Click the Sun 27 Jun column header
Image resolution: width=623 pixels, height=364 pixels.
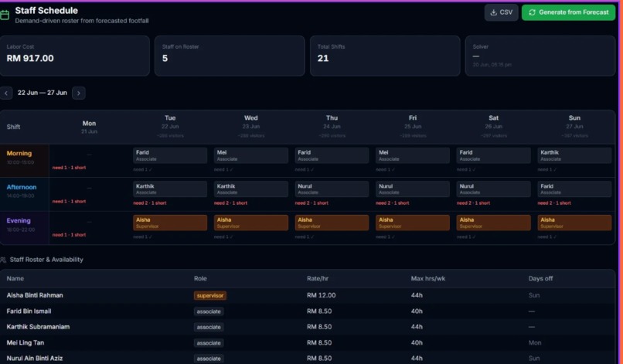pyautogui.click(x=574, y=127)
